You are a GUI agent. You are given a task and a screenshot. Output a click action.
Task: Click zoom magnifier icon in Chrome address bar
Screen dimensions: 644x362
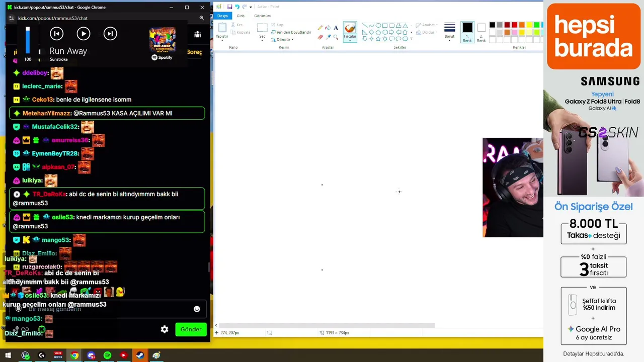202,18
